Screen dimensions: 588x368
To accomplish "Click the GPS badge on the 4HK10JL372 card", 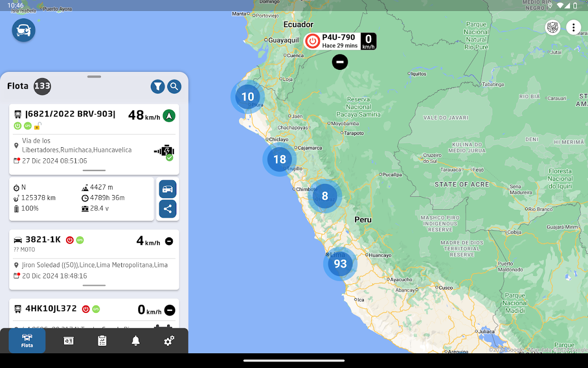I will tap(96, 309).
